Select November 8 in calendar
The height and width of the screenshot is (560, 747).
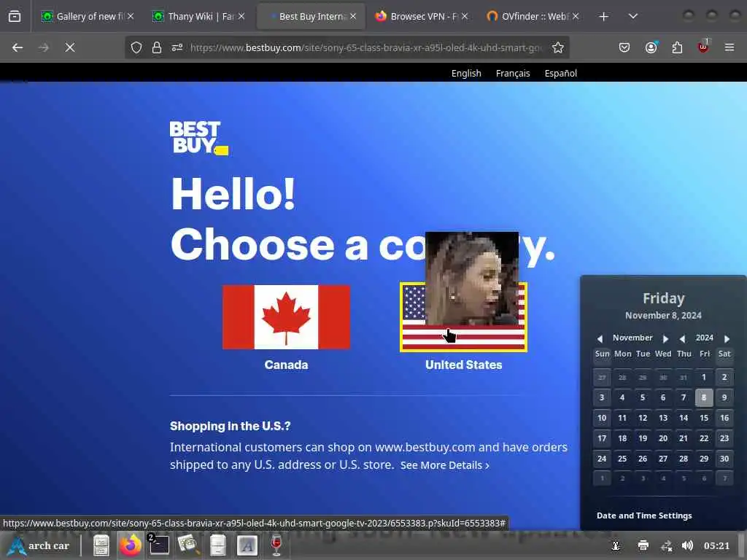704,397
